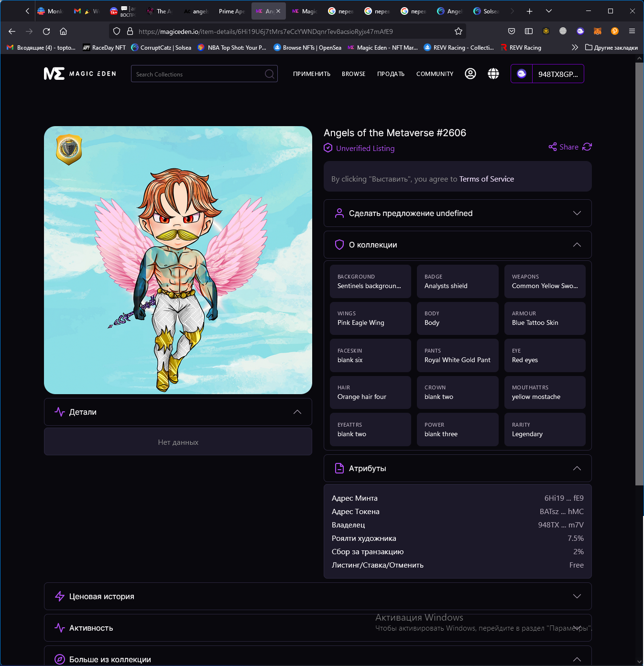Collapse the 'О коллекции' section

tap(458, 245)
